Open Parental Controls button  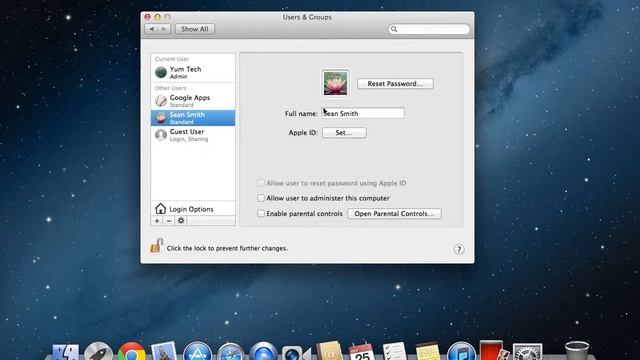pyautogui.click(x=394, y=214)
